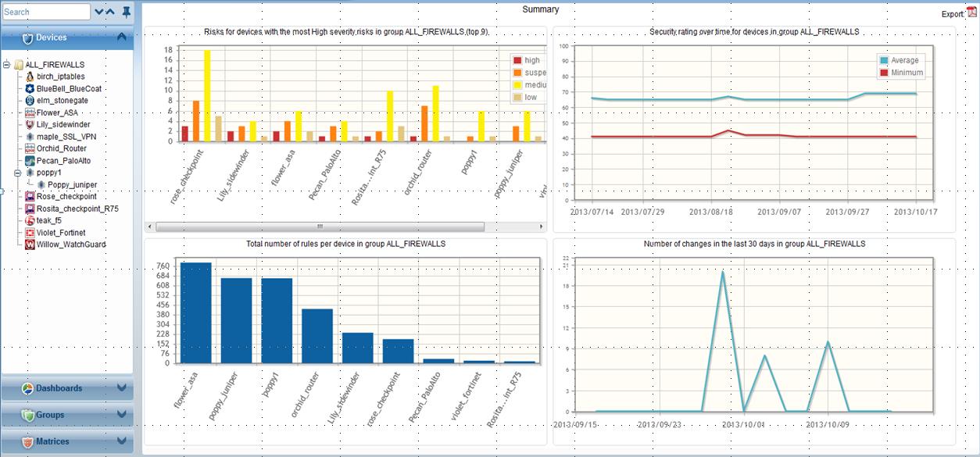Select Rose_checkpoint in the device tree
The width and height of the screenshot is (980, 457).
(x=66, y=197)
